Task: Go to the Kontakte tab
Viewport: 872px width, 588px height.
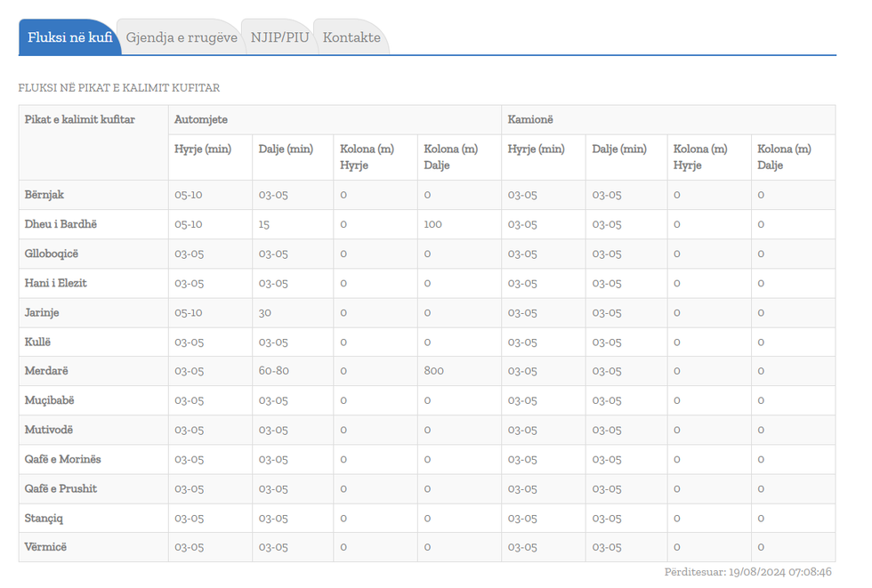Action: click(351, 37)
